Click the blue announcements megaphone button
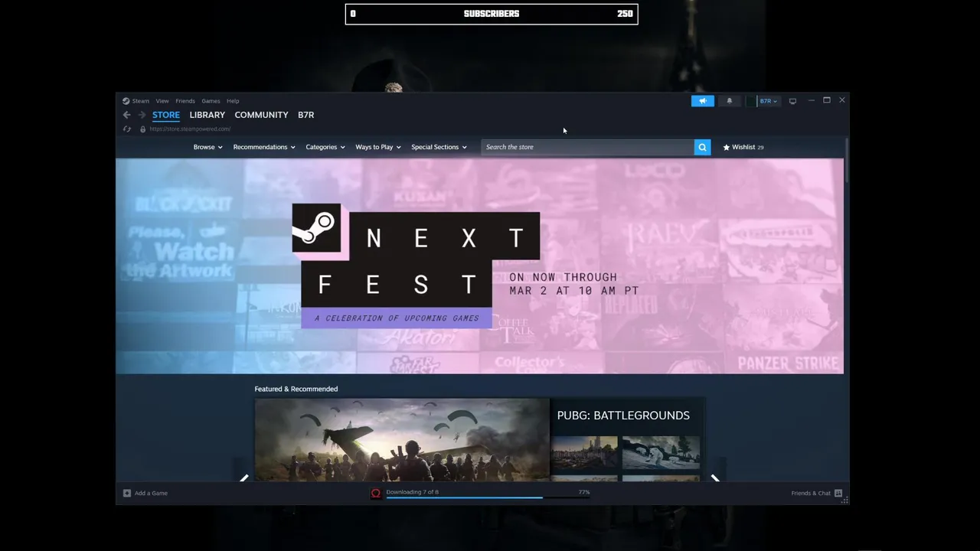Image resolution: width=980 pixels, height=551 pixels. [x=702, y=101]
